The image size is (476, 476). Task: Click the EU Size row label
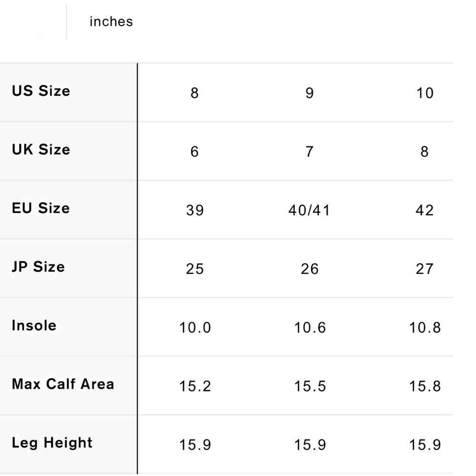pyautogui.click(x=41, y=208)
